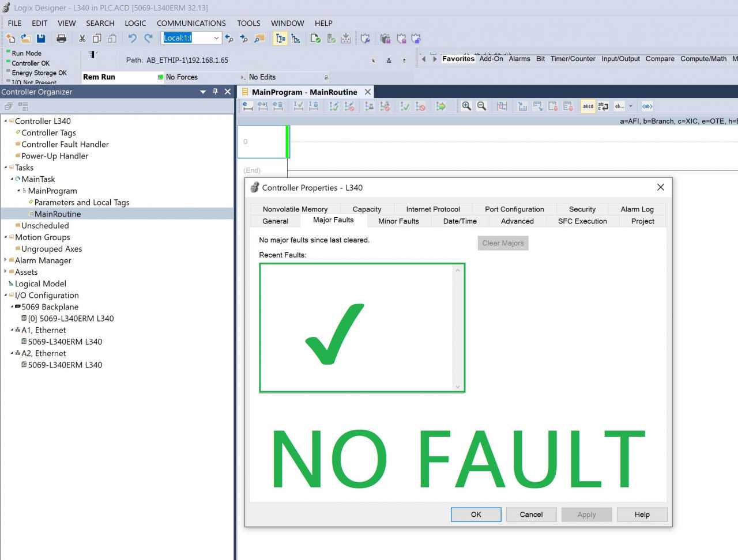Click the Save project icon
738x560 pixels.
point(41,39)
